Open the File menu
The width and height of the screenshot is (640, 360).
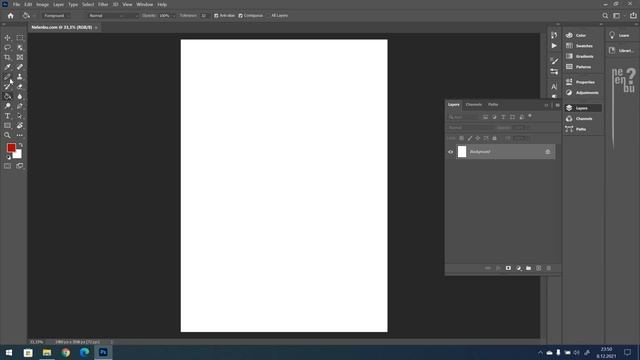[x=16, y=4]
